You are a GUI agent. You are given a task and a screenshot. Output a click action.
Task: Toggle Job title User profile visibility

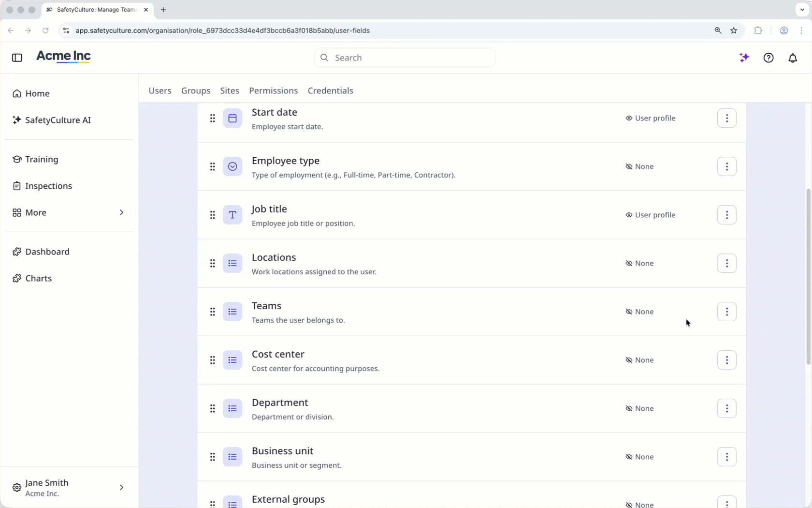(x=650, y=215)
